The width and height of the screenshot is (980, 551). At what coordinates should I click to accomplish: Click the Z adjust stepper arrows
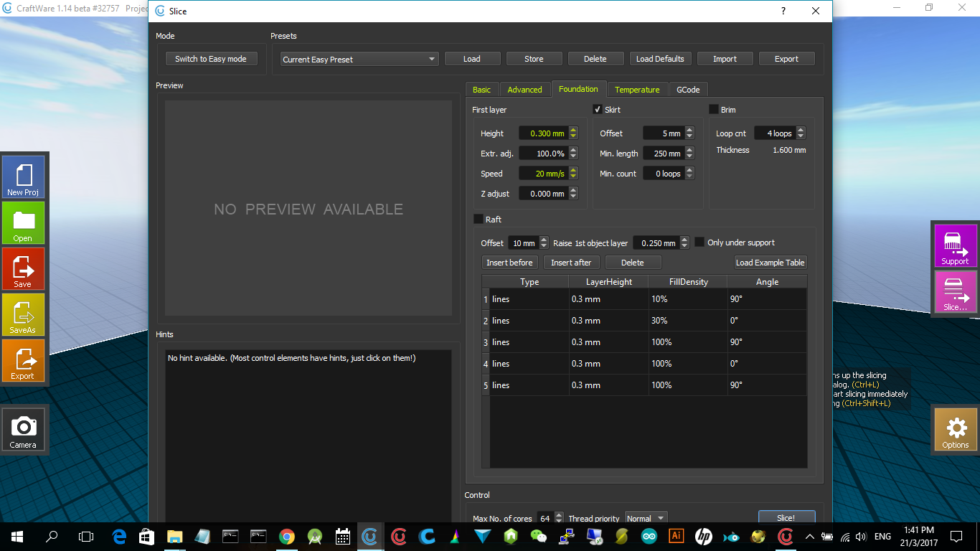(x=573, y=193)
